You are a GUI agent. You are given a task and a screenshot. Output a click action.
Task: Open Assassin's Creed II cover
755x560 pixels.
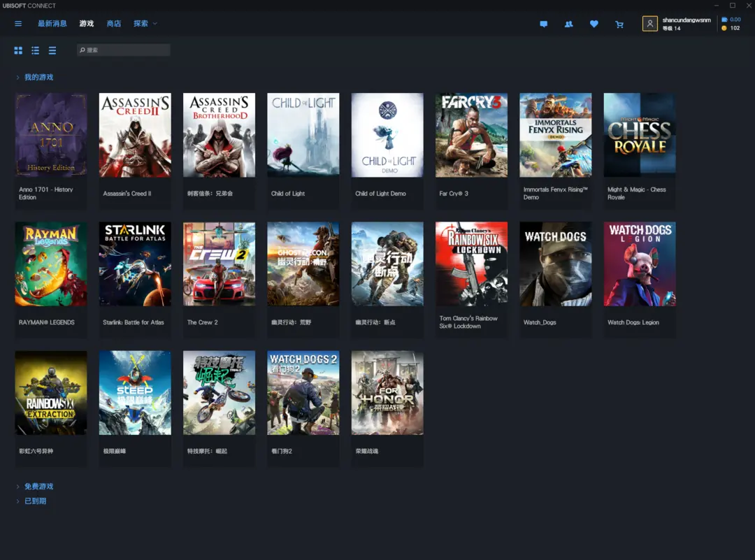coord(136,136)
